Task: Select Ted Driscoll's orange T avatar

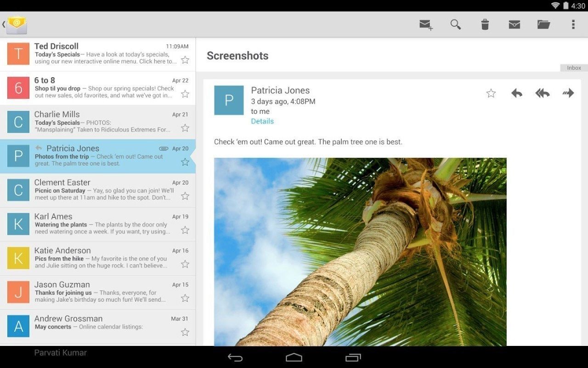Action: click(18, 54)
